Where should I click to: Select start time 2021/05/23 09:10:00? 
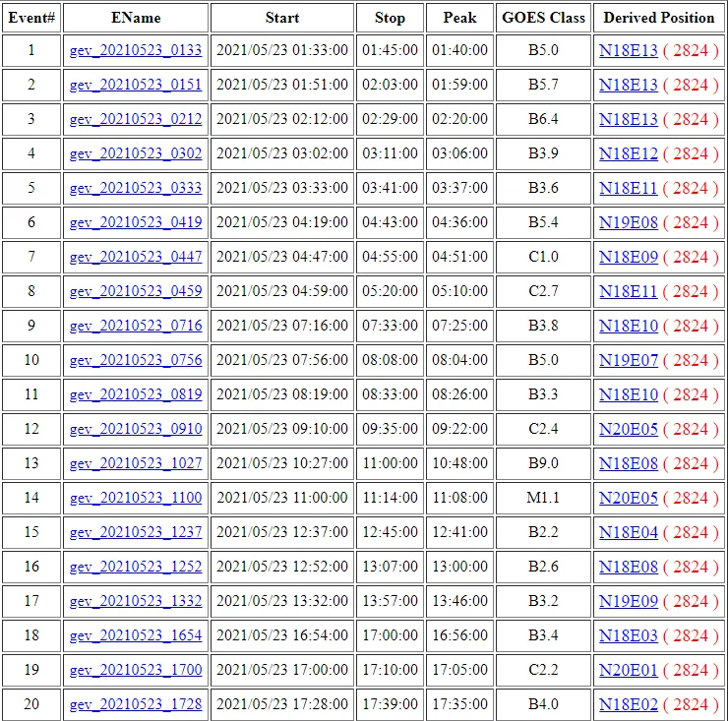pos(282,429)
